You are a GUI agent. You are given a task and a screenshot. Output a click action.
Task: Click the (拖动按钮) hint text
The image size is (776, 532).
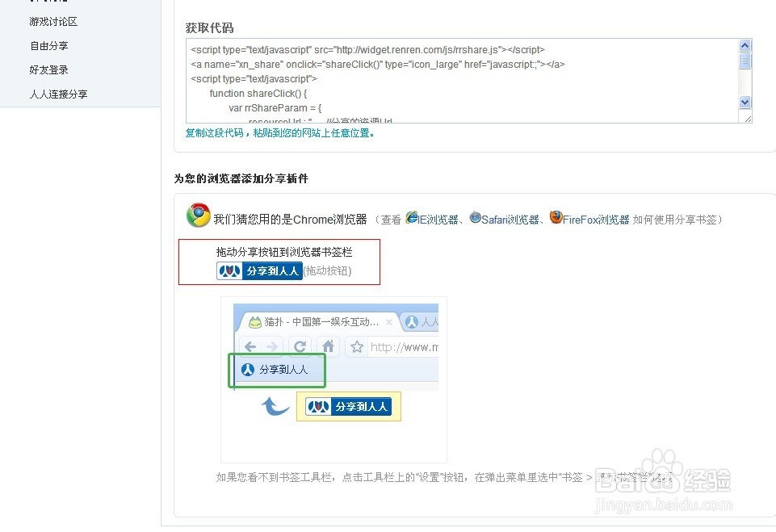[328, 271]
